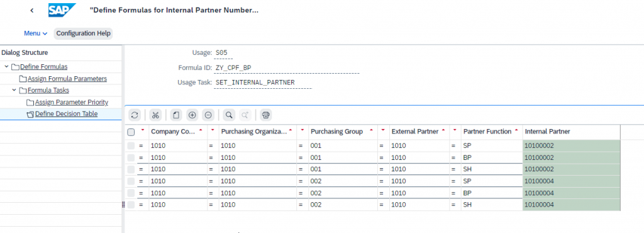Select the first row checkbox with SP function
The image size is (644, 233).
coord(131,146)
